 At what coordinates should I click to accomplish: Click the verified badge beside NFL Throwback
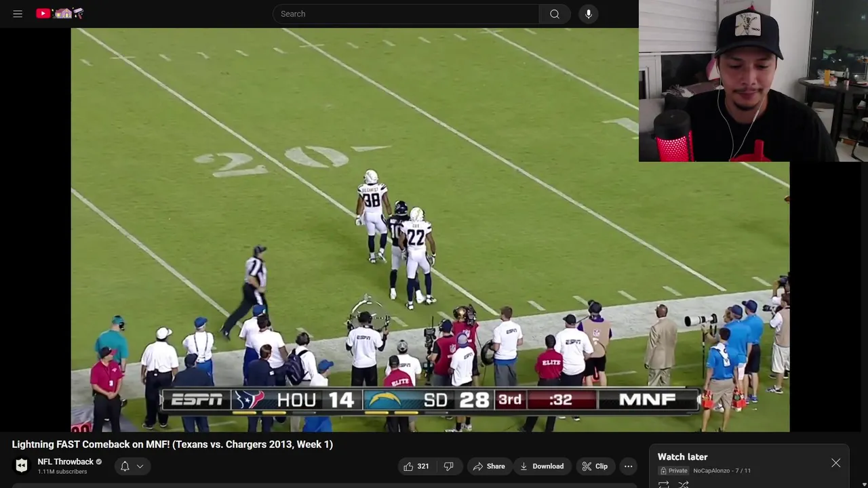(99, 462)
